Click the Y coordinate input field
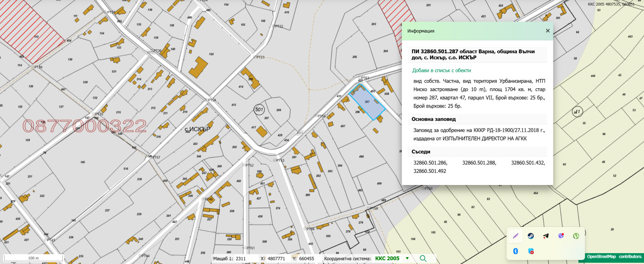 tap(308, 259)
